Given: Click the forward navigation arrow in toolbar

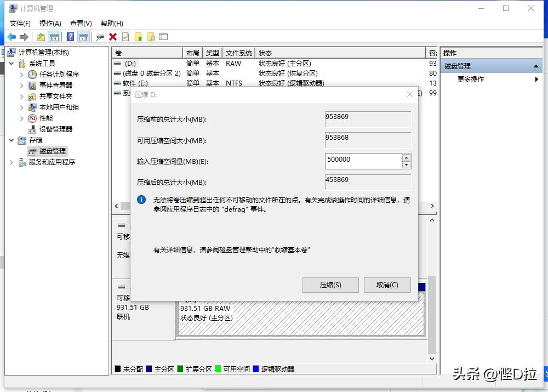Looking at the screenshot, I should pos(24,37).
